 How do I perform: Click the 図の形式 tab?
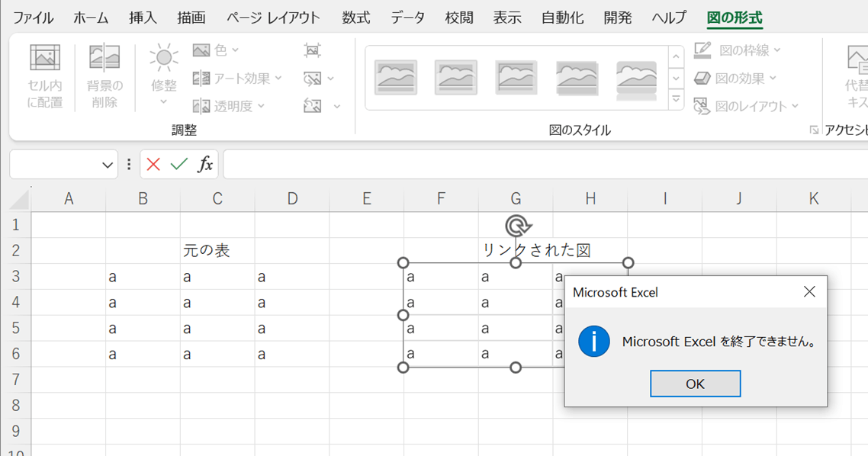click(x=735, y=18)
